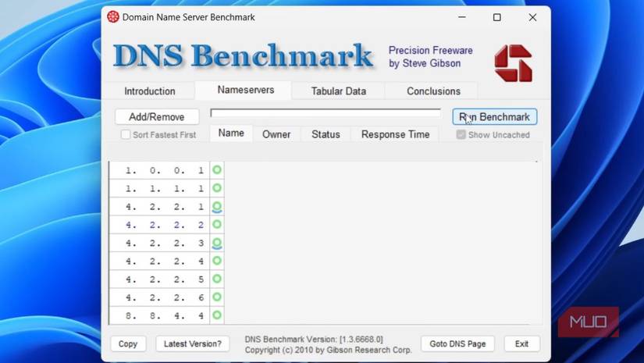The height and width of the screenshot is (363, 644).
Task: Show the Status sub-tab
Action: coord(326,134)
